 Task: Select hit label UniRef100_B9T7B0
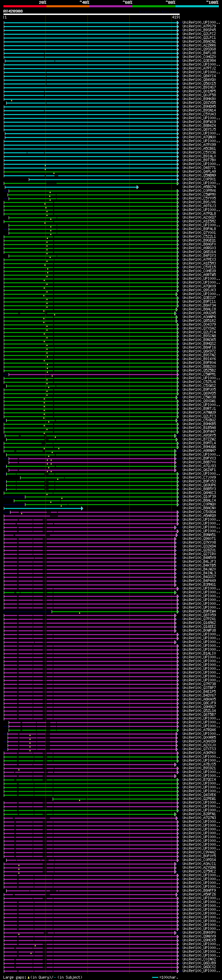coord(199,160)
